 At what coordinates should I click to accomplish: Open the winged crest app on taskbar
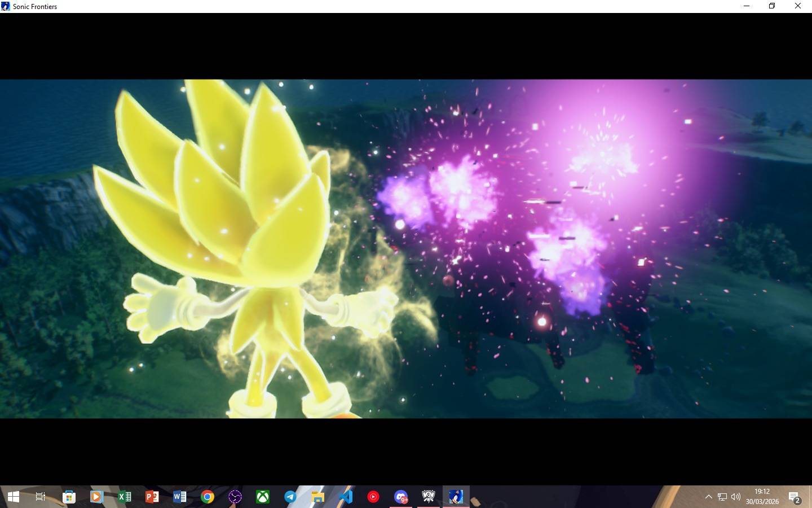429,497
